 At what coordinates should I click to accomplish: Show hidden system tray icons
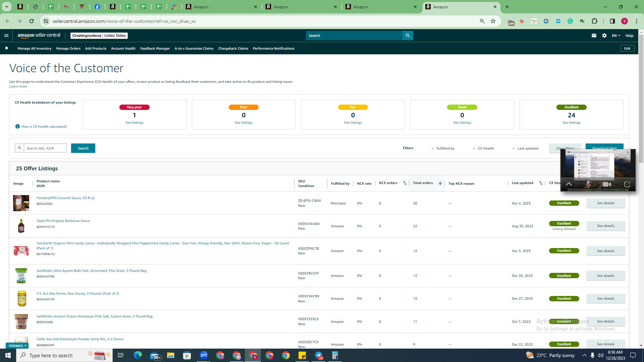(585, 355)
